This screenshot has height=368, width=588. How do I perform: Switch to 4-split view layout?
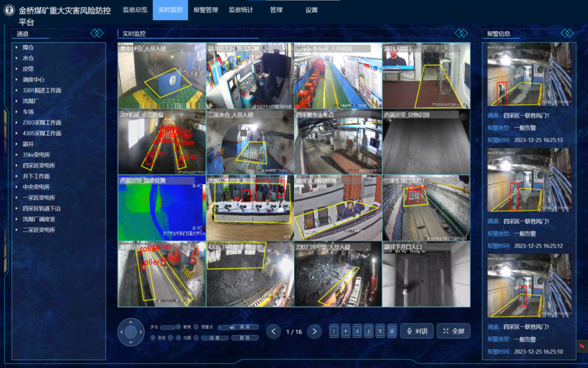(x=345, y=331)
